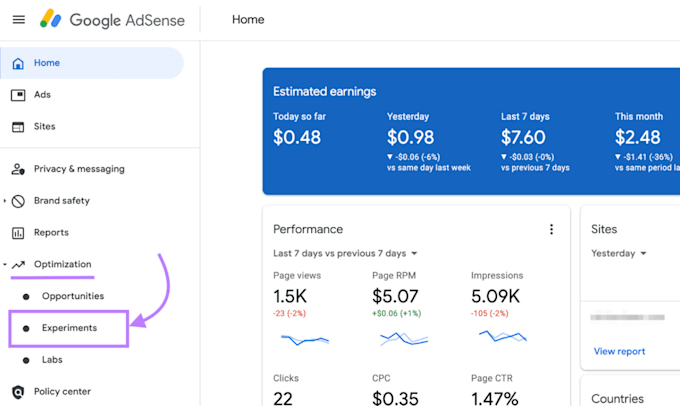Click Yesterday earnings value $0.98
The width and height of the screenshot is (680, 406).
point(410,138)
